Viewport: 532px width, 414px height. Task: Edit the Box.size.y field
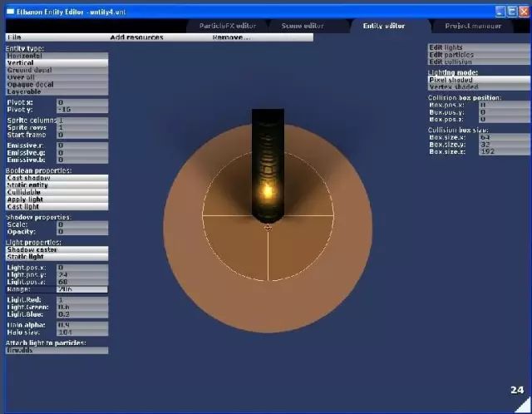(505, 144)
